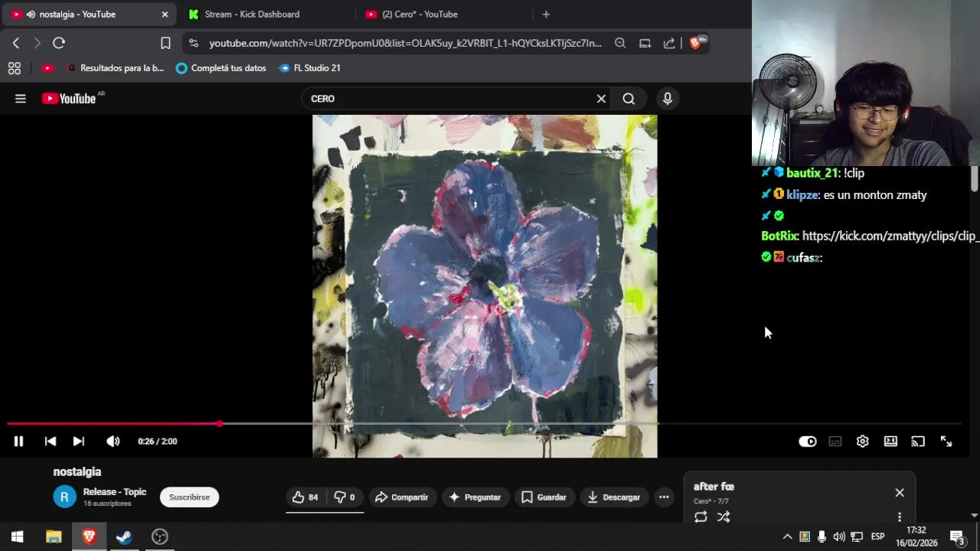Open the system volume tray icon

tap(839, 536)
